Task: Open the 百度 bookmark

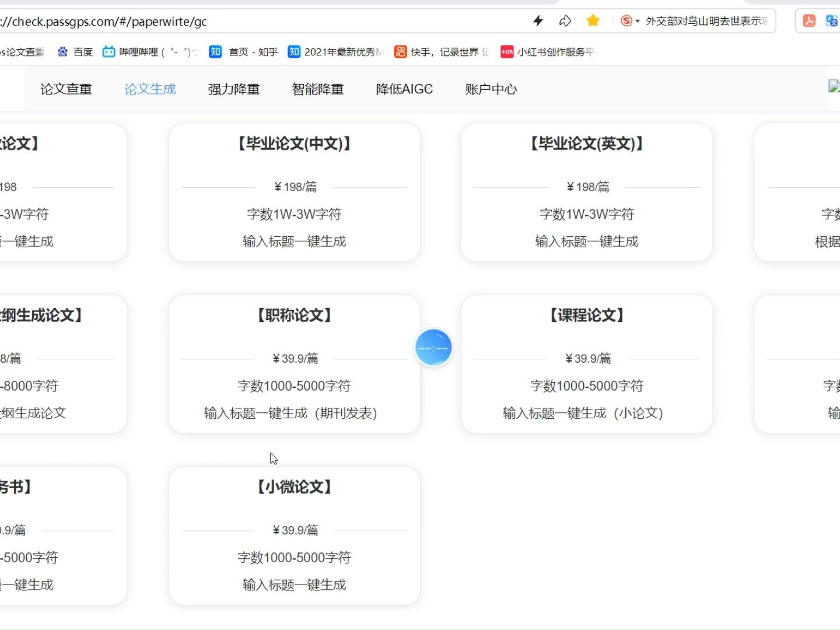Action: pos(75,52)
